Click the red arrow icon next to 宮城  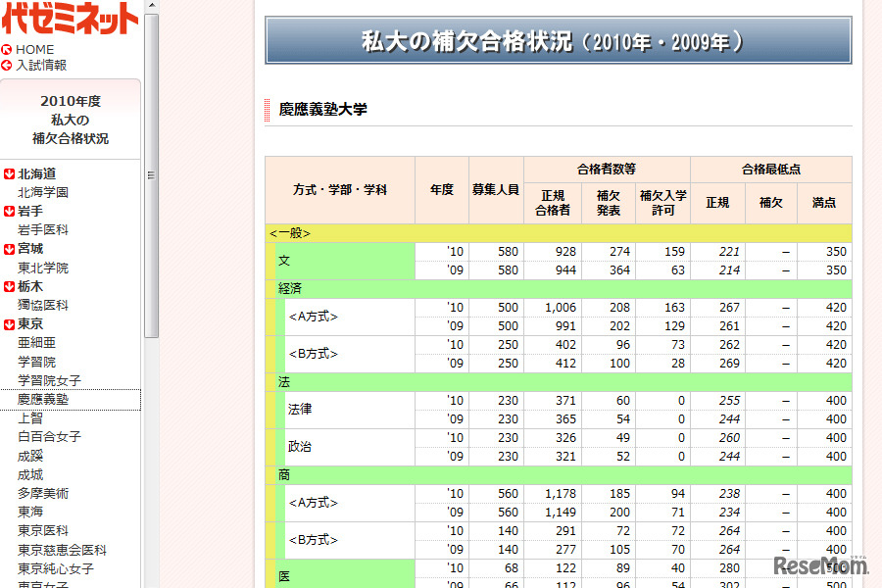pos(9,249)
